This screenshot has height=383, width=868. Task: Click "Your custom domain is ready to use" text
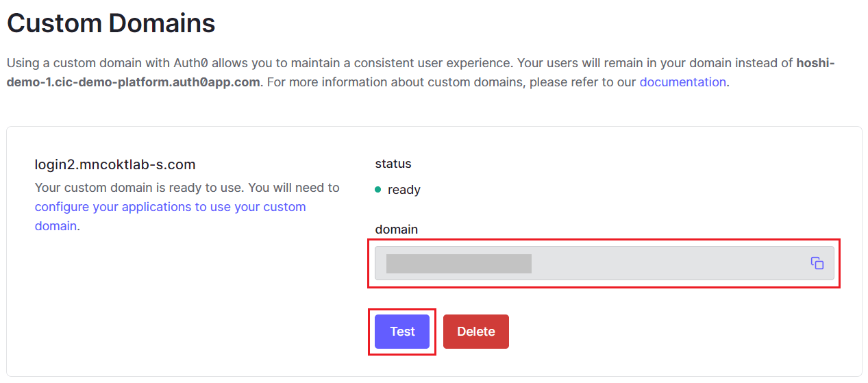click(x=139, y=187)
